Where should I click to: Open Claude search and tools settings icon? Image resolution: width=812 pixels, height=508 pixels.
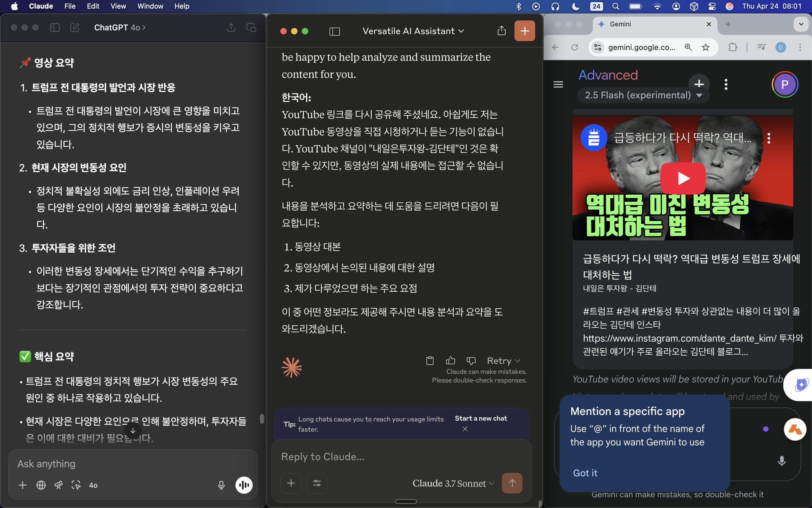point(317,483)
